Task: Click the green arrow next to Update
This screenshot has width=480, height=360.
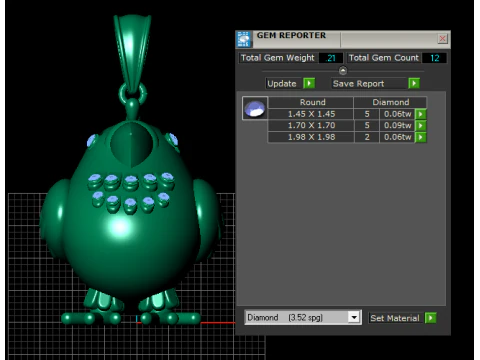Action: pos(309,83)
